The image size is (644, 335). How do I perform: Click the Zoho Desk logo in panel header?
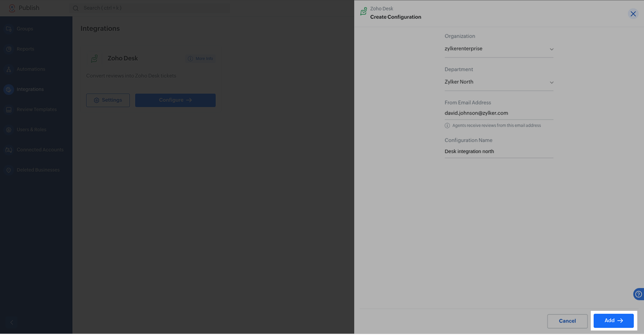pos(364,12)
